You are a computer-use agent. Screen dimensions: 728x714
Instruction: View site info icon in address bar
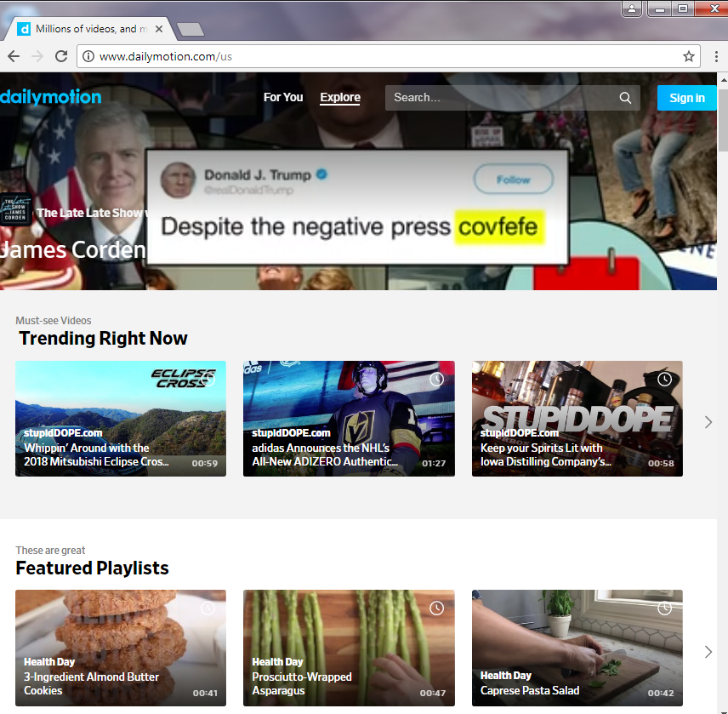coord(88,57)
